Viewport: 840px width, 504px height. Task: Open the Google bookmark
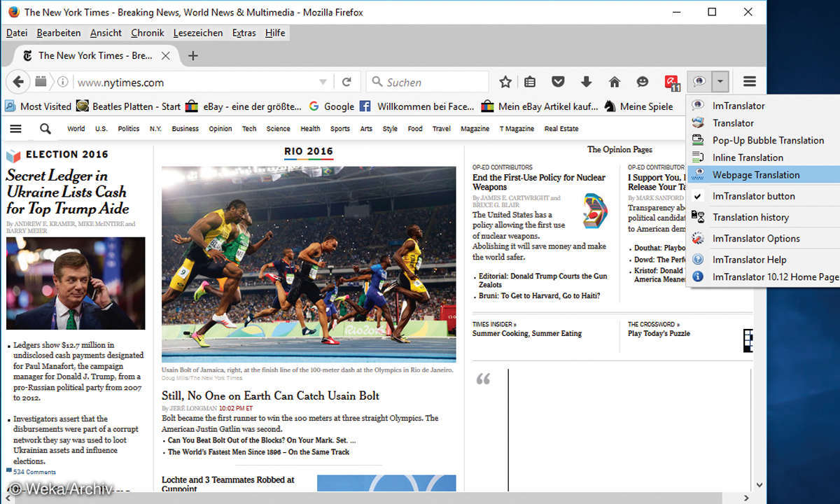click(x=331, y=106)
